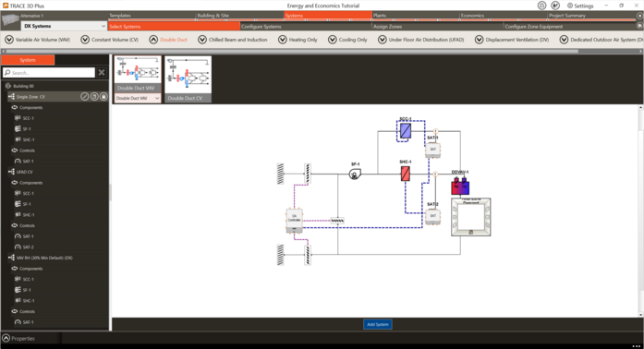
Task: Click the edit icon on Single Zone CV
Action: coord(85,97)
